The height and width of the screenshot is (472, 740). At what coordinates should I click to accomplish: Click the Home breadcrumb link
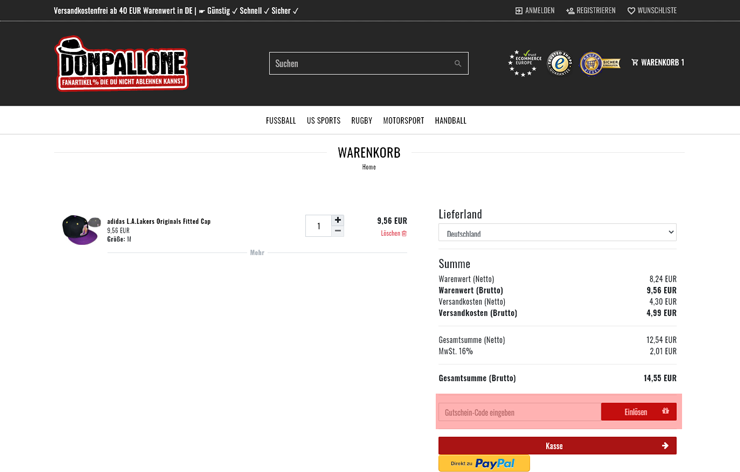coord(369,167)
